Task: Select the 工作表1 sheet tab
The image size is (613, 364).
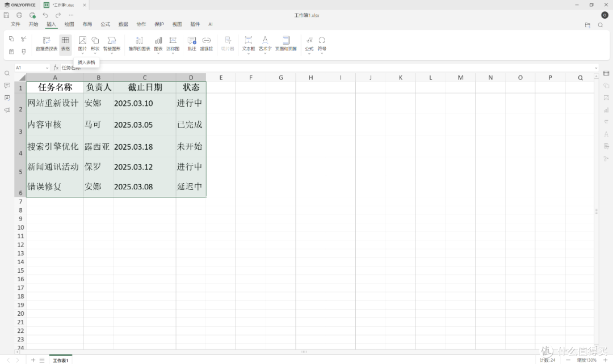Action: (x=61, y=361)
